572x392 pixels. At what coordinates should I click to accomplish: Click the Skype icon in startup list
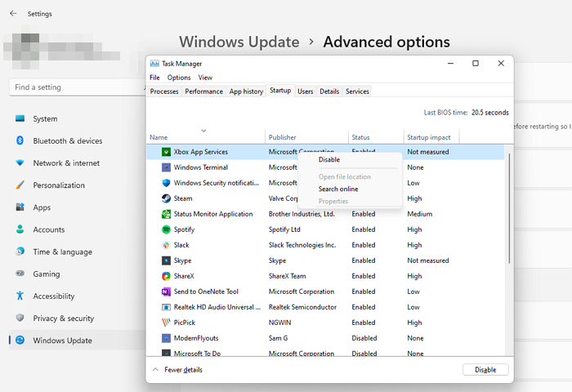pyautogui.click(x=166, y=261)
